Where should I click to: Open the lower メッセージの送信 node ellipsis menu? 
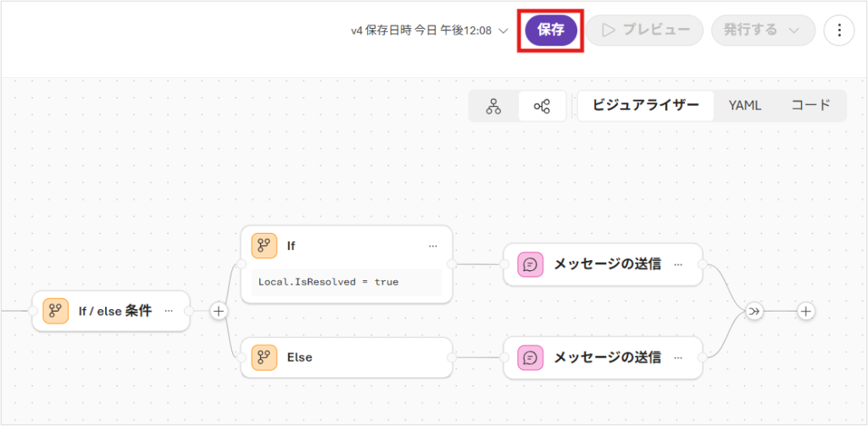[x=677, y=357]
